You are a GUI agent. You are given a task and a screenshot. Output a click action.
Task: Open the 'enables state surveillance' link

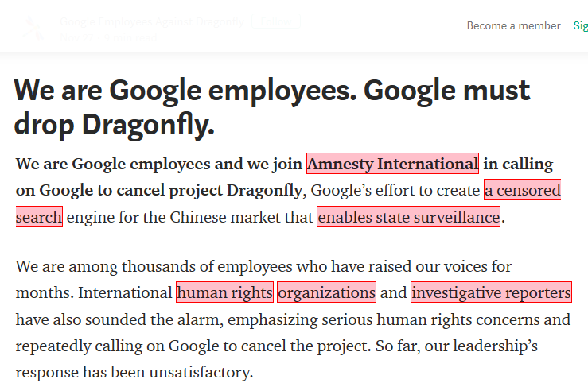click(408, 217)
